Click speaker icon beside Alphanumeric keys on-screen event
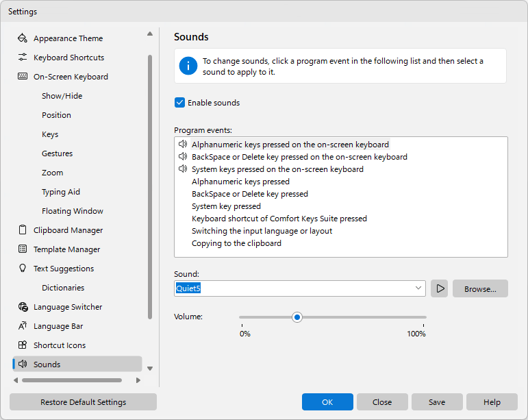The width and height of the screenshot is (528, 420). [x=183, y=145]
